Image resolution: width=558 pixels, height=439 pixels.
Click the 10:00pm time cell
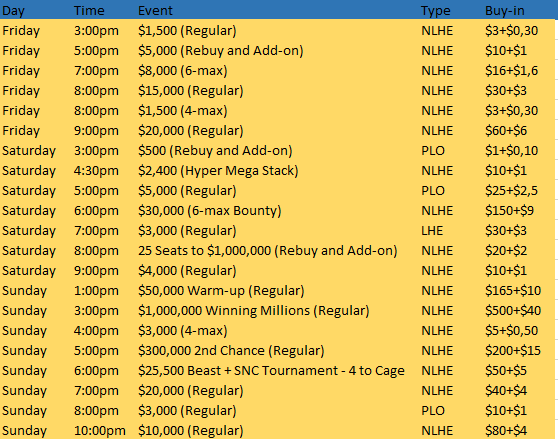pyautogui.click(x=100, y=430)
